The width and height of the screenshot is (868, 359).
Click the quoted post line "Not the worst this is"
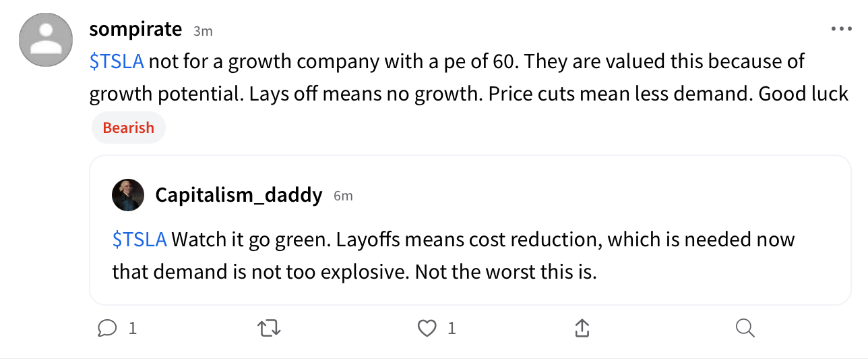(505, 271)
